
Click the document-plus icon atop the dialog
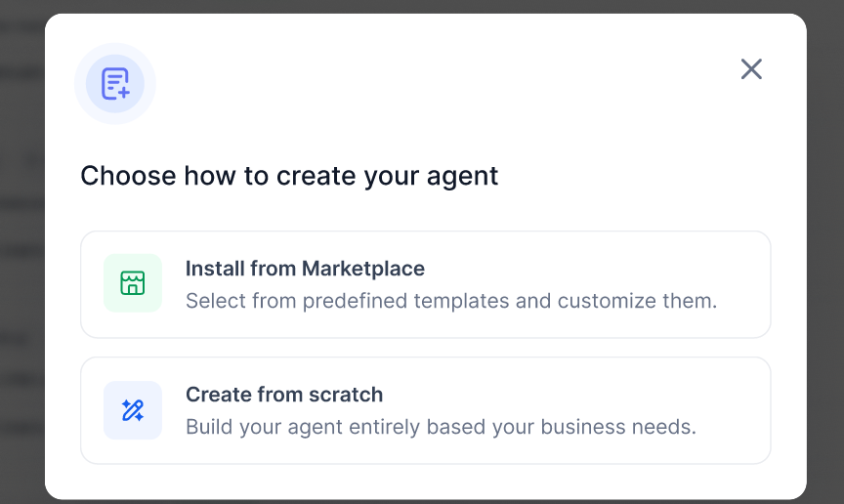115,83
